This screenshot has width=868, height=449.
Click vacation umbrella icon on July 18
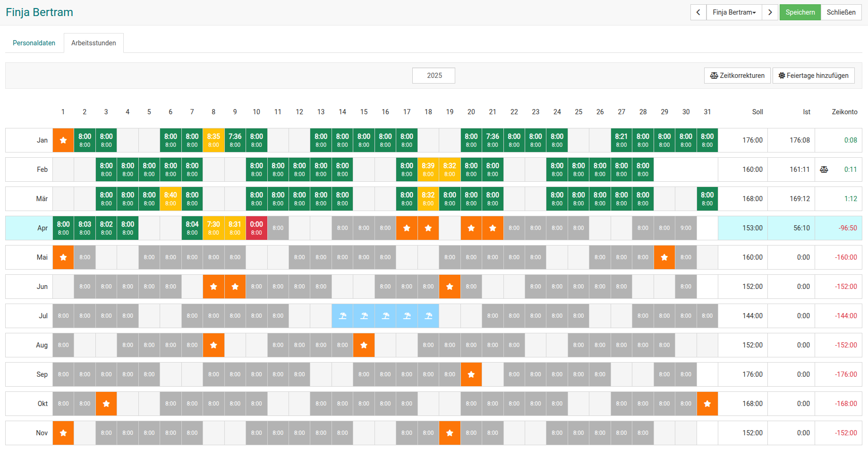(428, 316)
